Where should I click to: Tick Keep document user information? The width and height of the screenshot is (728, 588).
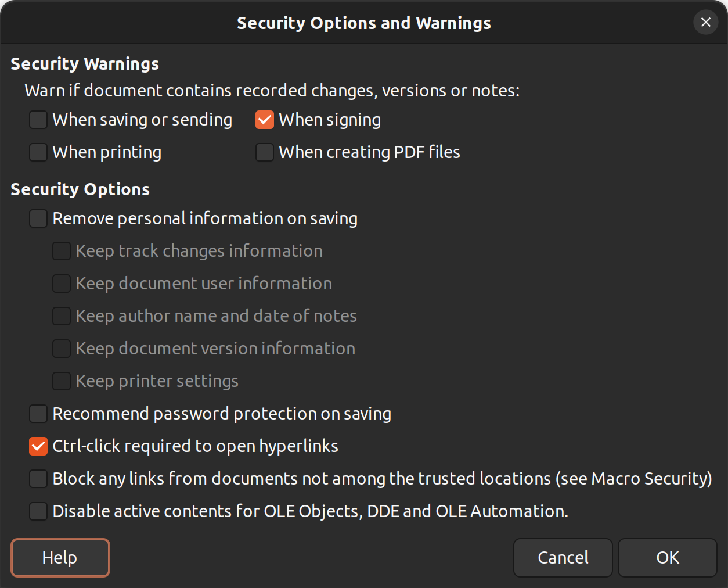pyautogui.click(x=62, y=284)
